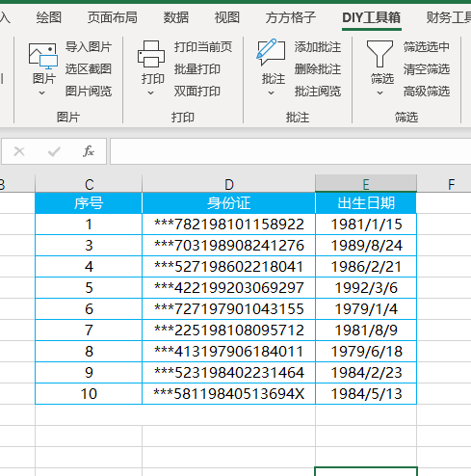This screenshot has height=476, width=471.
Task: Select the DIY工具箱 tab
Action: (372, 17)
